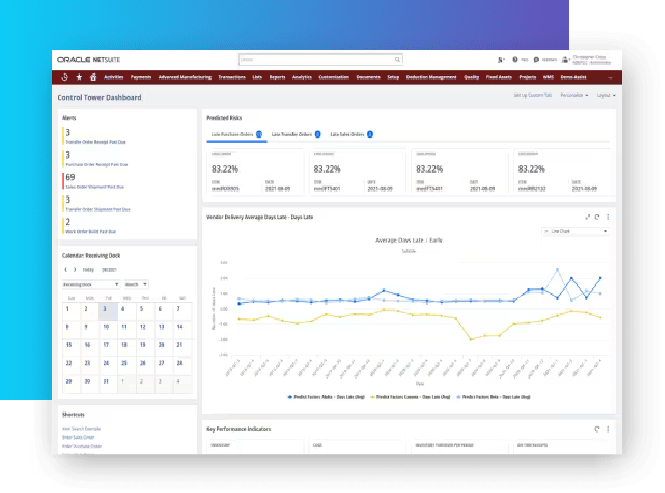This screenshot has height=493, width=665.
Task: Open the Shortcuts star icon in navbar
Action: [x=79, y=76]
